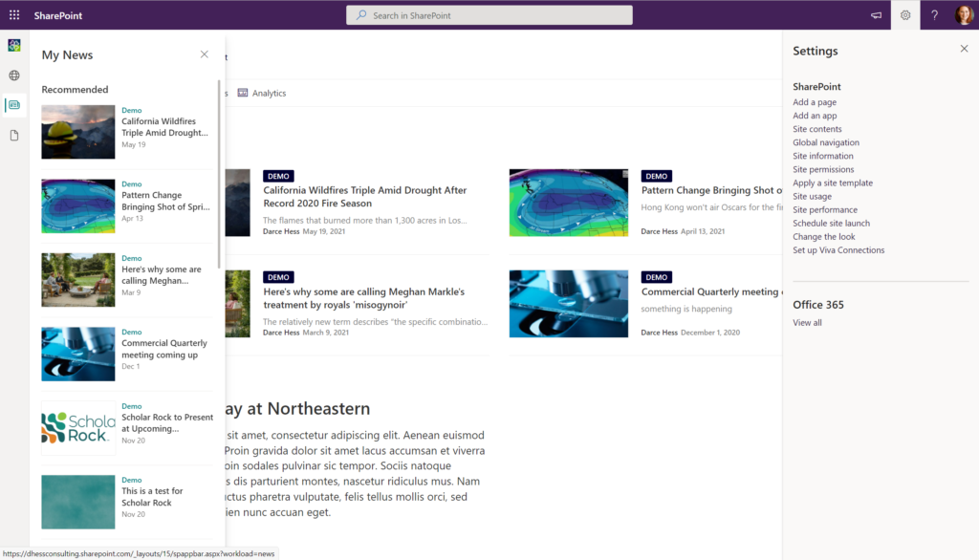The width and height of the screenshot is (979, 560).
Task: Click Apply a site template
Action: (x=833, y=183)
